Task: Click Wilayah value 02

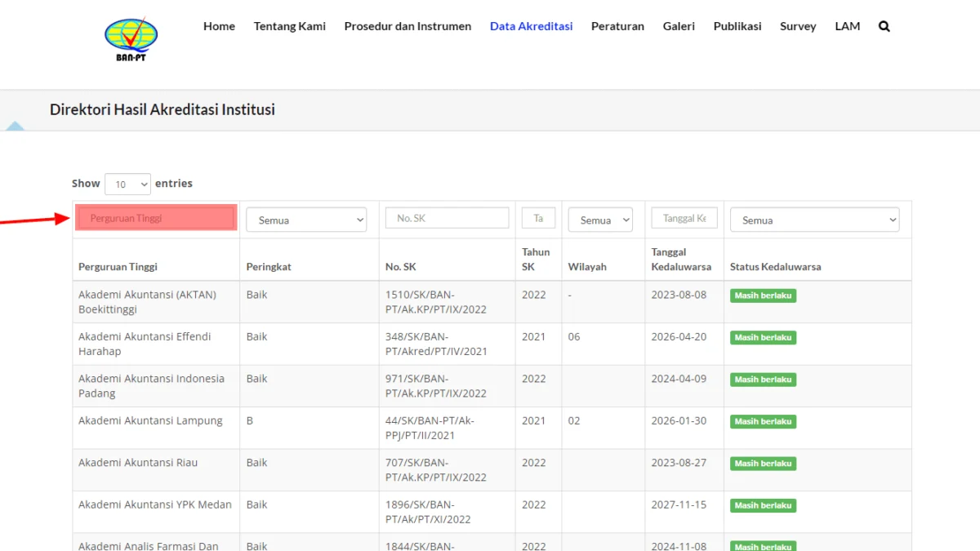Action: pyautogui.click(x=574, y=420)
